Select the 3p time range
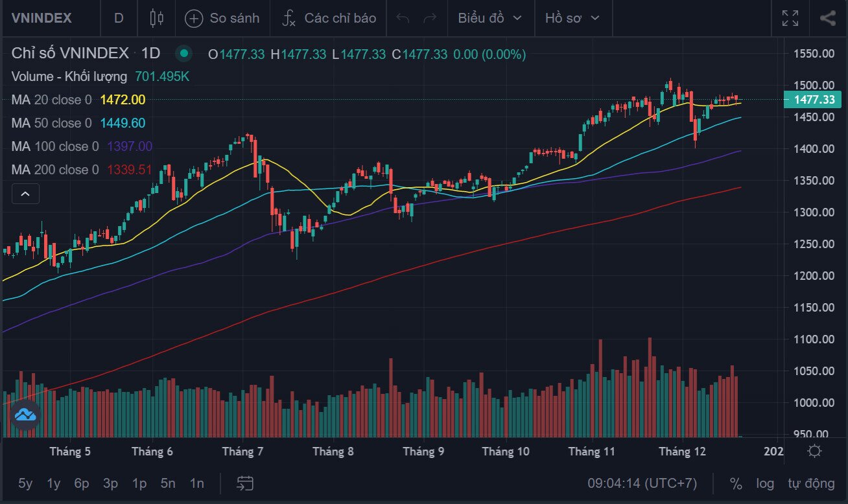This screenshot has width=848, height=504. tap(110, 483)
